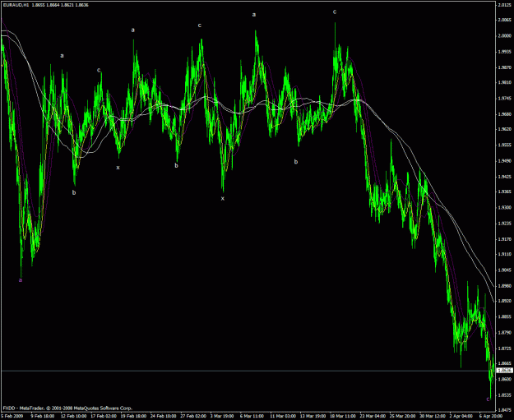
Task: Click the 'b' label below the 12 Feb low
Action: 74,192
